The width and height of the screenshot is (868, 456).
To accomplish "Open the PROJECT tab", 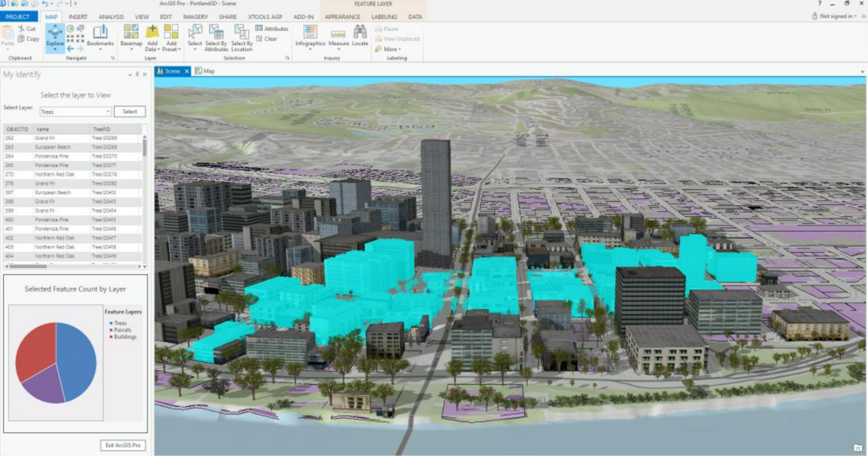I will [18, 17].
